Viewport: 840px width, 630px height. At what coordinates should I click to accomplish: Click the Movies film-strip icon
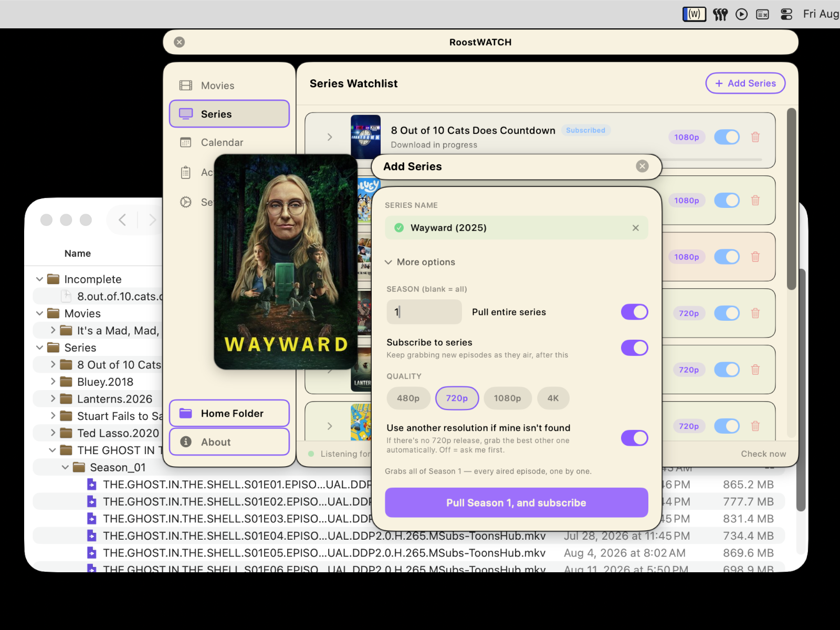[186, 86]
